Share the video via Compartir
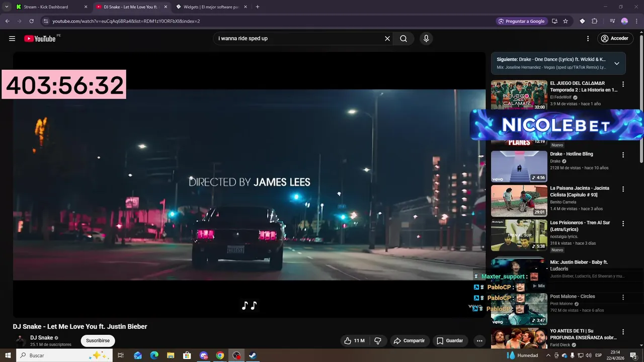The image size is (644, 362). tap(409, 341)
